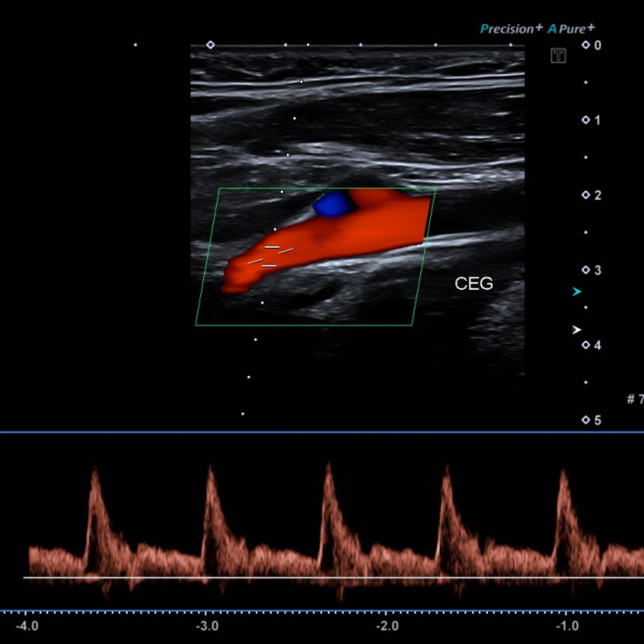Select the cyan focus position arrow
The width and height of the screenshot is (644, 644).
click(576, 292)
